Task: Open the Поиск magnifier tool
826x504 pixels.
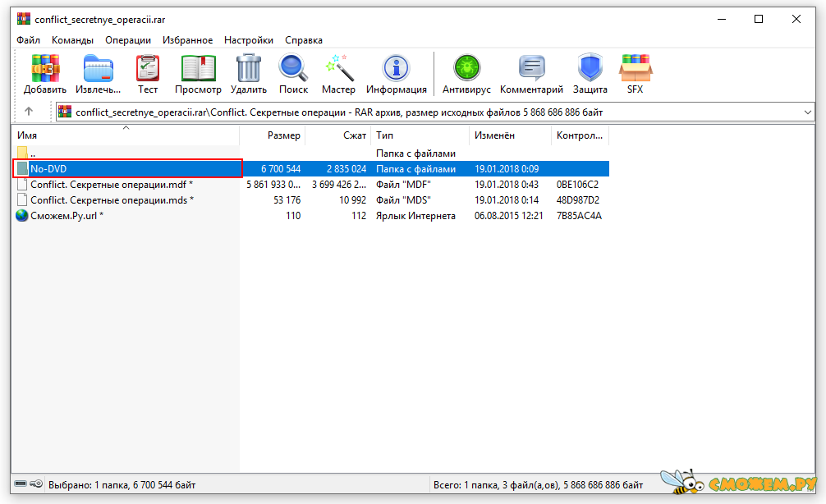Action: [x=293, y=68]
